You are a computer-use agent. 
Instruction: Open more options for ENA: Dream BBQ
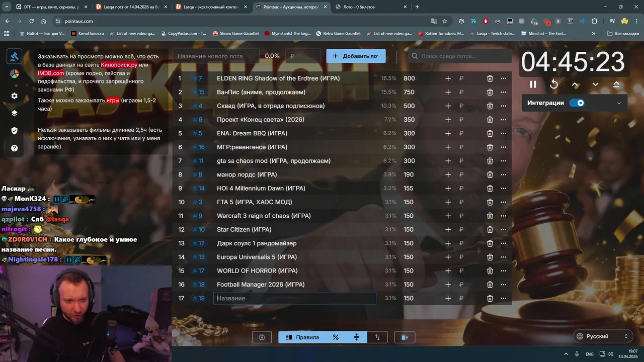pos(503,133)
